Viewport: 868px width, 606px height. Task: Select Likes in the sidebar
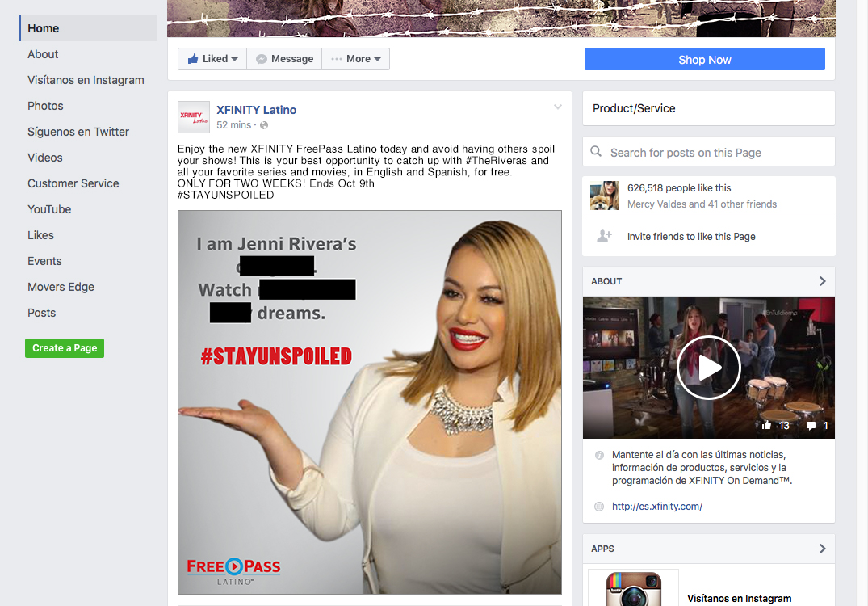40,235
